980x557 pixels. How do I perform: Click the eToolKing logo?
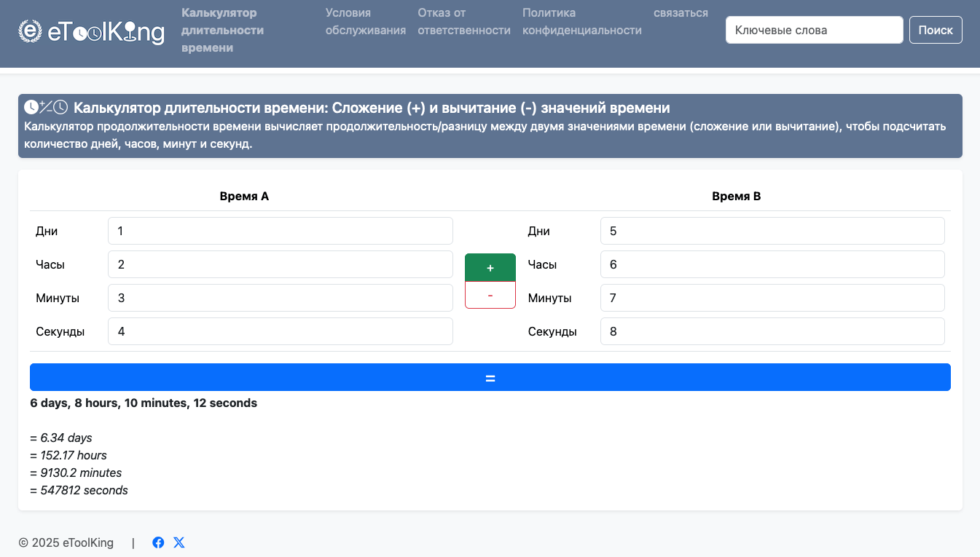(91, 31)
